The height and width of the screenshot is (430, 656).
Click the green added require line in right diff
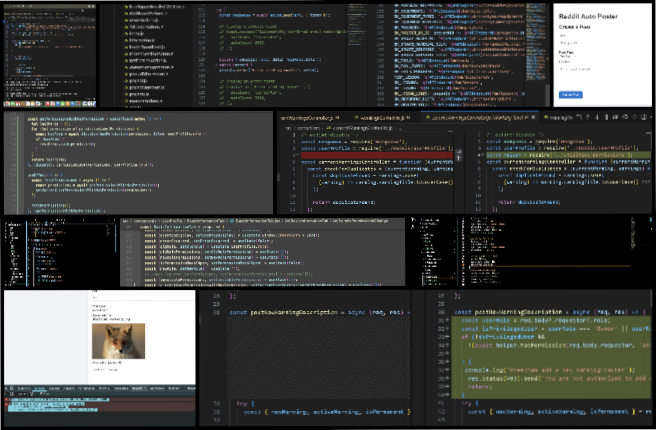[568, 155]
